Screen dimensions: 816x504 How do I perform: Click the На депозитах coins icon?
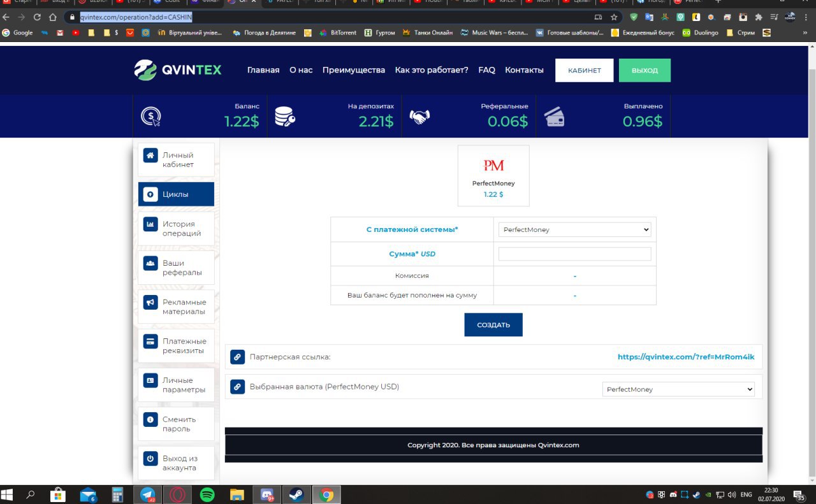(284, 117)
